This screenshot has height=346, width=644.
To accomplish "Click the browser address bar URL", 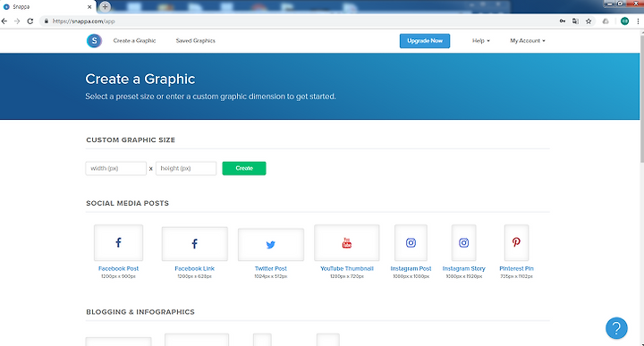I will click(x=84, y=21).
